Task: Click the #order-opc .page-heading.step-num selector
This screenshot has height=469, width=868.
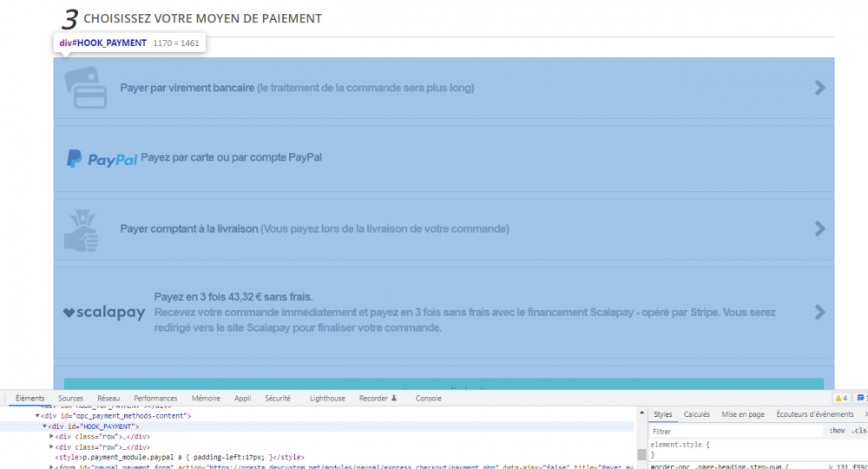Action: coord(719,466)
